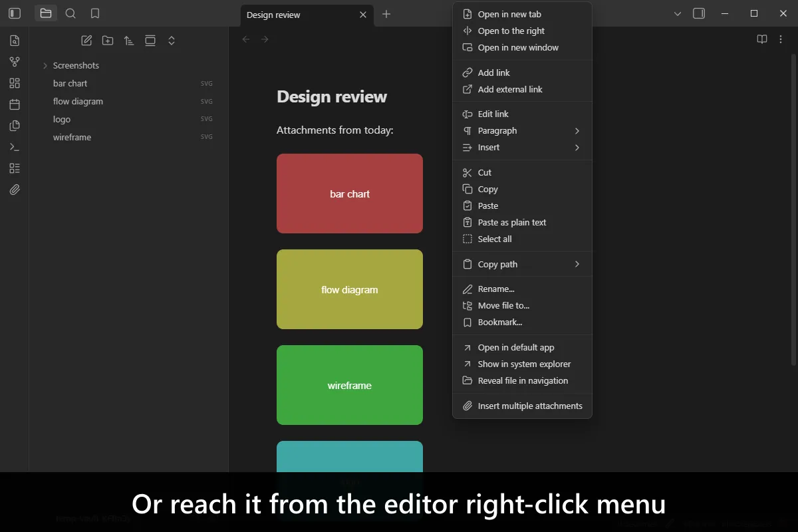Navigate forward with right arrow
Screen dimensions: 798x532
tap(265, 39)
